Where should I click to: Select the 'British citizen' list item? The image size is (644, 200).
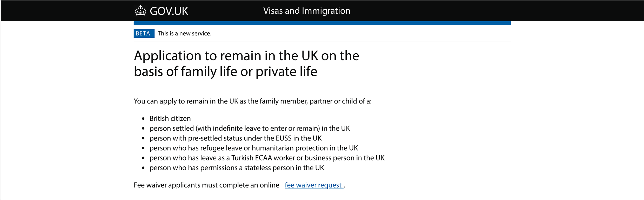click(x=170, y=119)
